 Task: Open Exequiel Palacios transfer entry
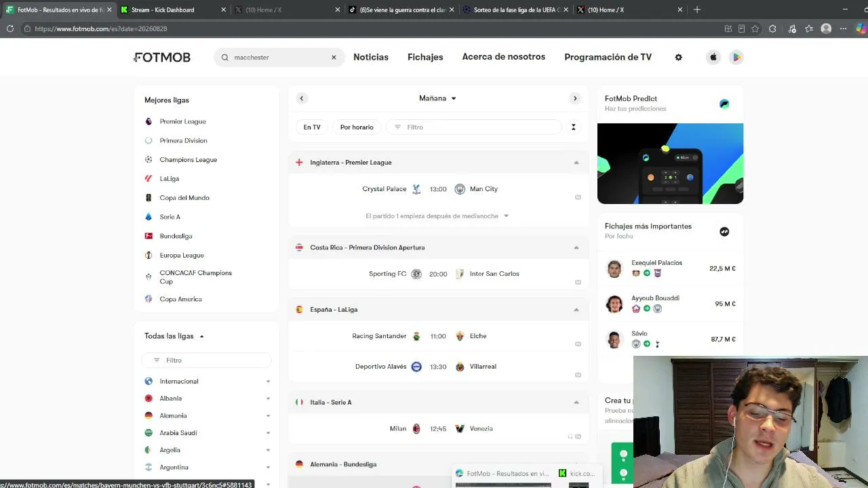click(670, 268)
